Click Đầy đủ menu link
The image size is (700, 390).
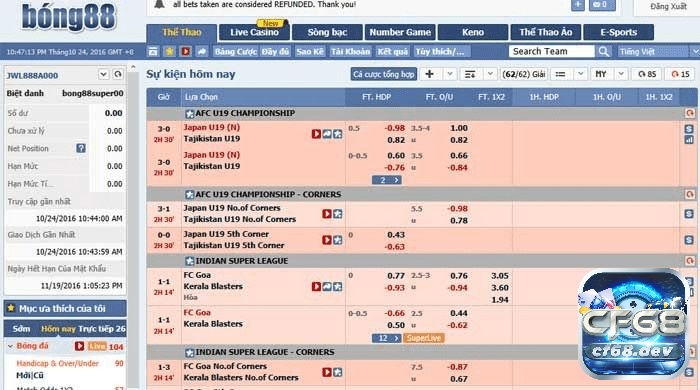[x=275, y=51]
